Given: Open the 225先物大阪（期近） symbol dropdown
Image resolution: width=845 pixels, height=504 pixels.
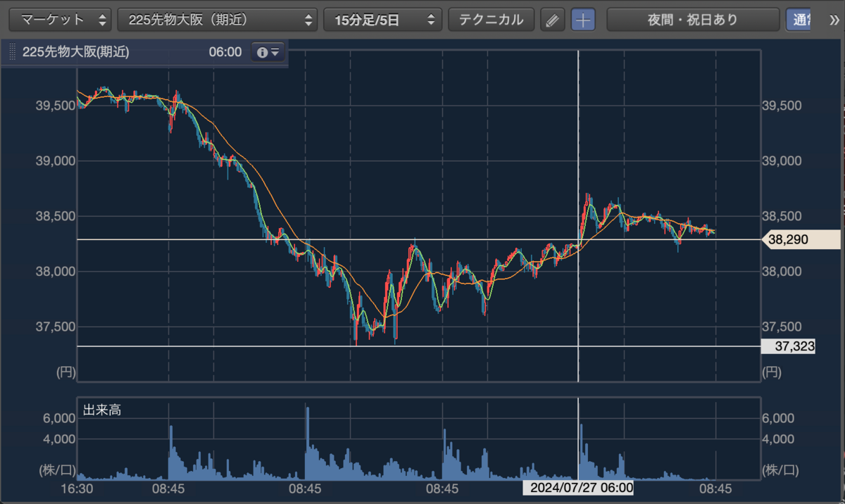Looking at the screenshot, I should pyautogui.click(x=218, y=20).
